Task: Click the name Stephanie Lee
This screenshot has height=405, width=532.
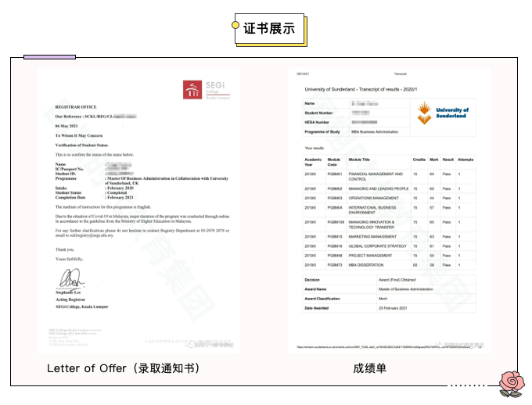Action: tap(68, 292)
